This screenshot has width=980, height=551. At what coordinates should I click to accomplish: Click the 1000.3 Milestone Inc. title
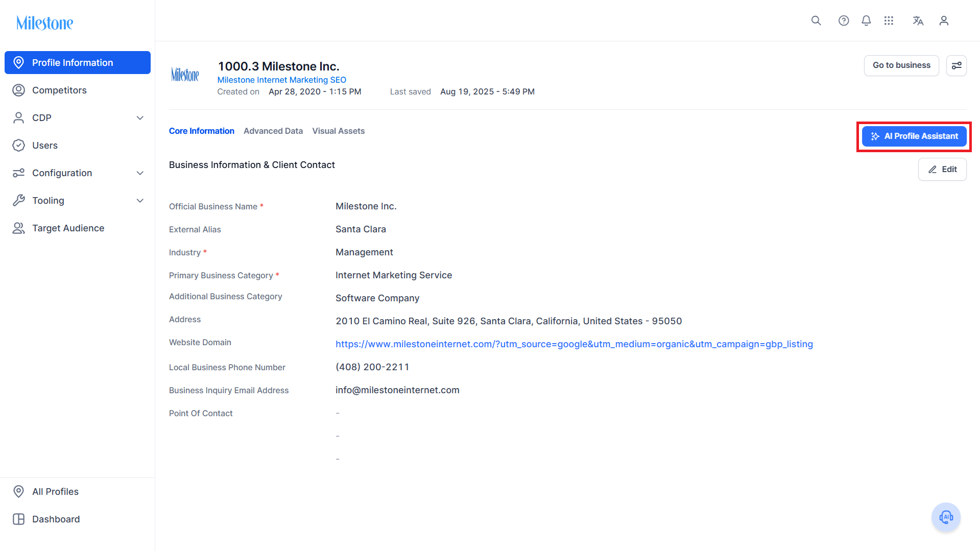pyautogui.click(x=279, y=66)
